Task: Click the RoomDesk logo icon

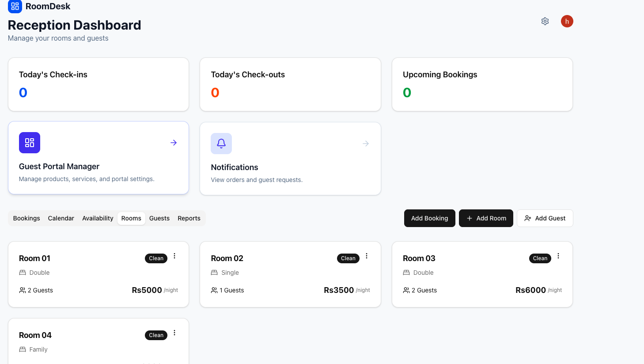Action: [x=15, y=6]
